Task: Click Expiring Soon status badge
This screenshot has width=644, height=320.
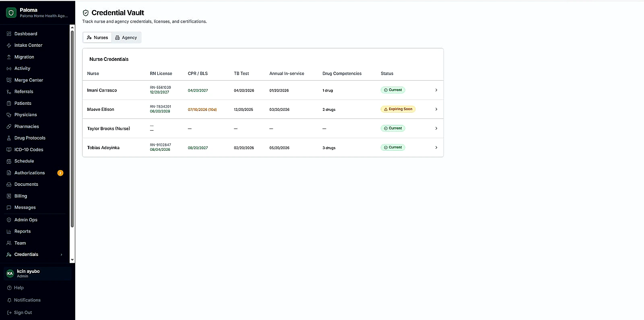Action: pyautogui.click(x=398, y=109)
